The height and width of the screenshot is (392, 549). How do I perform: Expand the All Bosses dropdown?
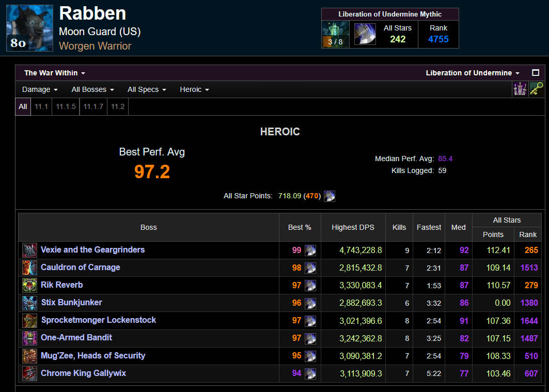click(x=93, y=89)
